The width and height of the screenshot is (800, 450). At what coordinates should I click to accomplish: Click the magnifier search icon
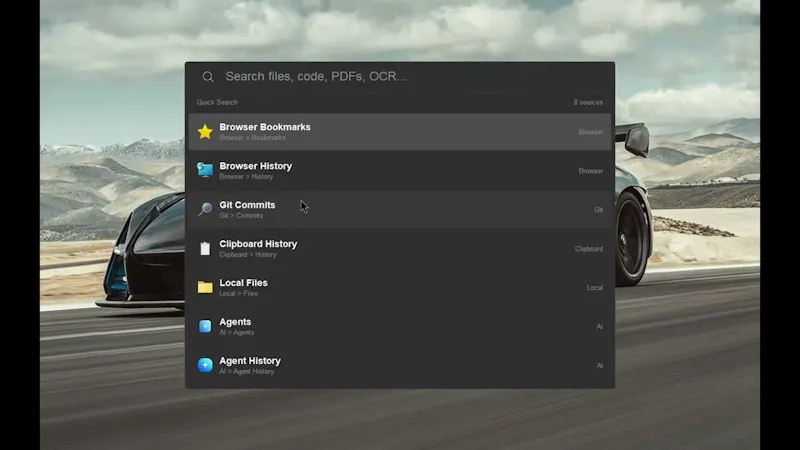(x=208, y=77)
